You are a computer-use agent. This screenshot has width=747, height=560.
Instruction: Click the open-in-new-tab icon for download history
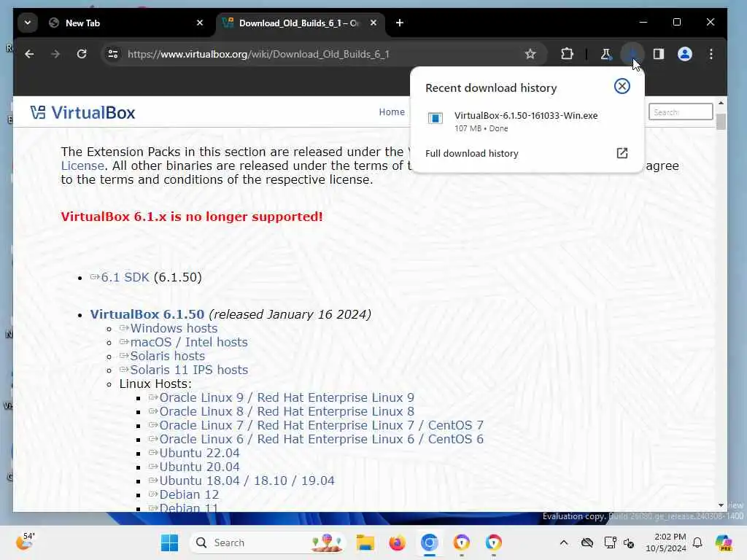622,153
